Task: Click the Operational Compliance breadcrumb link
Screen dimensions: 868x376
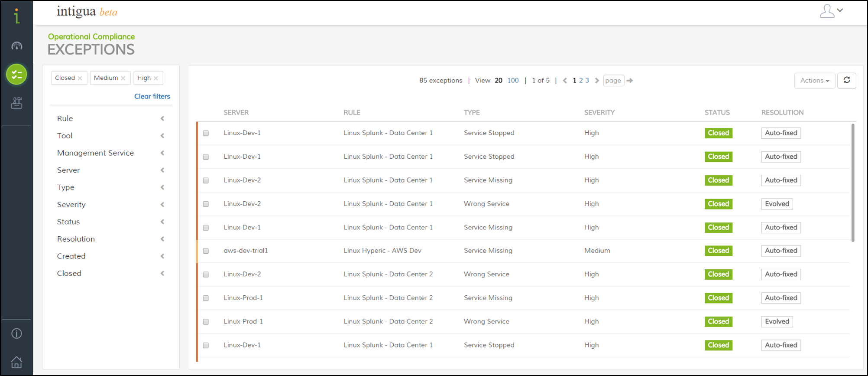Action: click(x=91, y=37)
